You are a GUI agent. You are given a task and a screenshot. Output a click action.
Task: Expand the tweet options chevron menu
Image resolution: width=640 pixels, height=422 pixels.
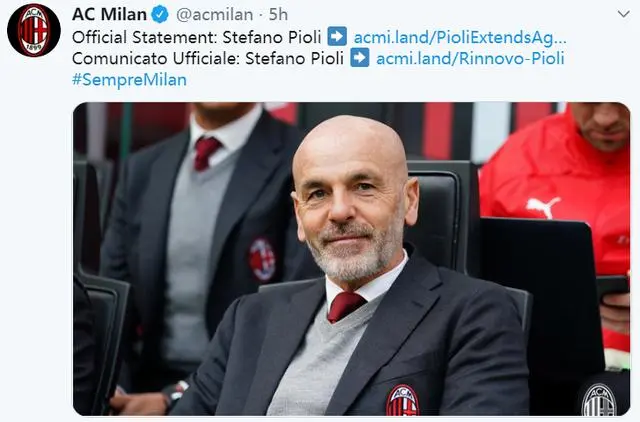[623, 14]
